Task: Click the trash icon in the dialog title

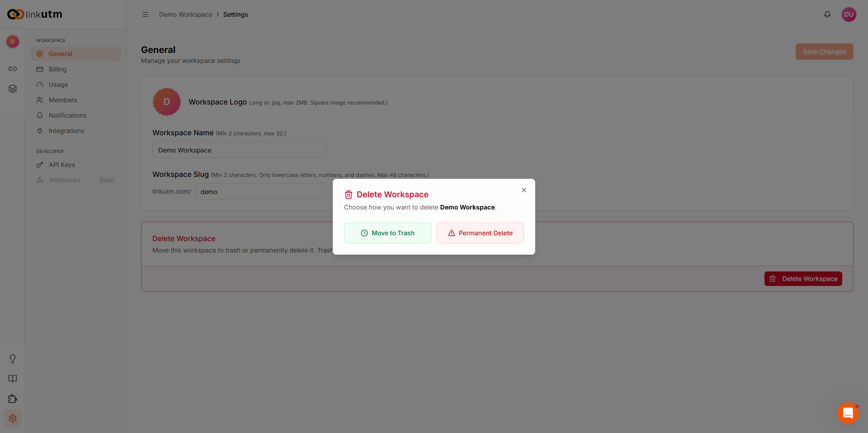Action: [349, 195]
